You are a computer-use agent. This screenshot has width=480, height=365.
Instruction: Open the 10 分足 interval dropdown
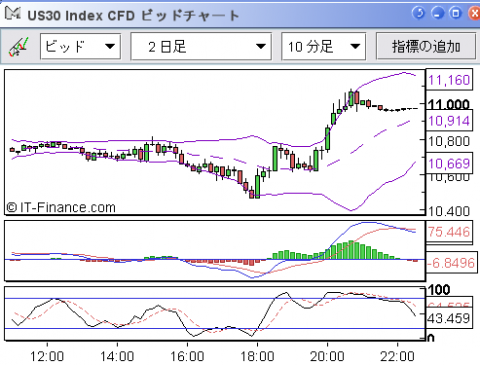pyautogui.click(x=323, y=46)
